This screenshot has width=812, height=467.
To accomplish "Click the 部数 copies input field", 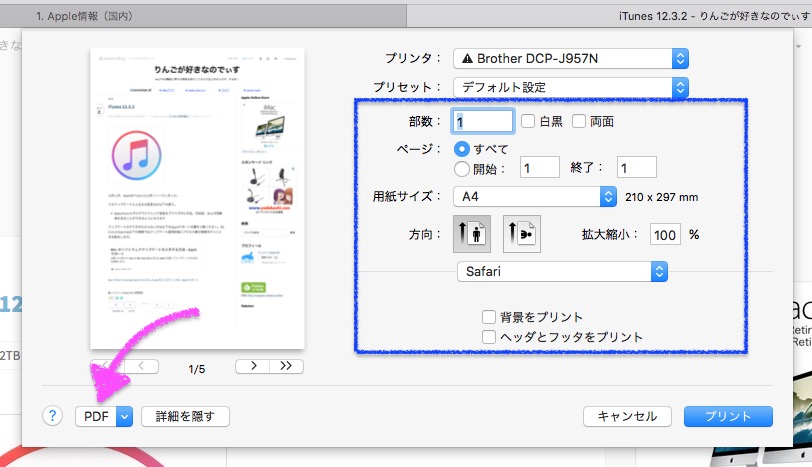I will click(483, 122).
